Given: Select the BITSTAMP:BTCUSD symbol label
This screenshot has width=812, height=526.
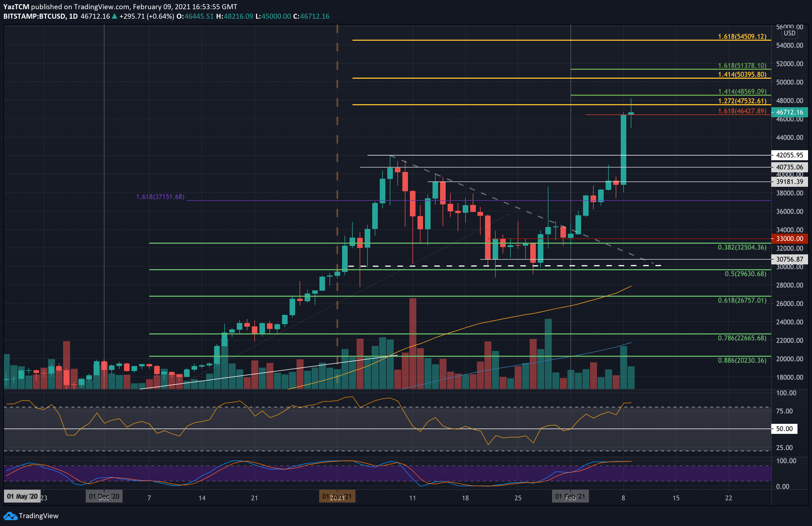Looking at the screenshot, I should [34, 16].
